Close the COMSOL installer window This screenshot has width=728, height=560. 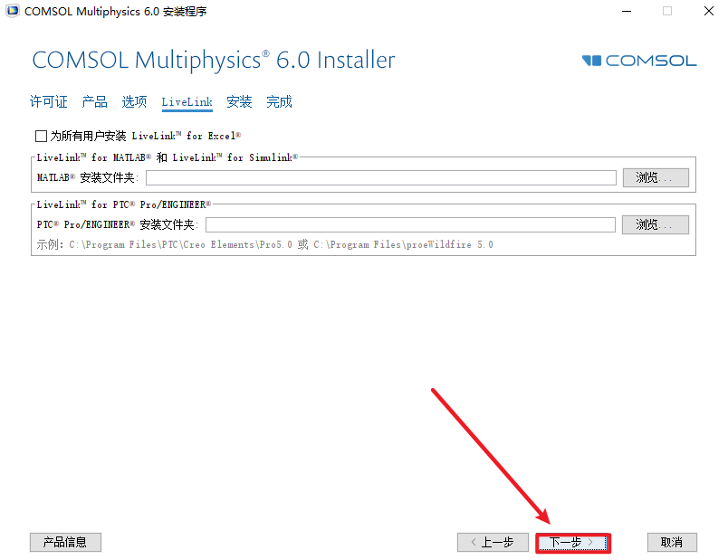[x=708, y=11]
